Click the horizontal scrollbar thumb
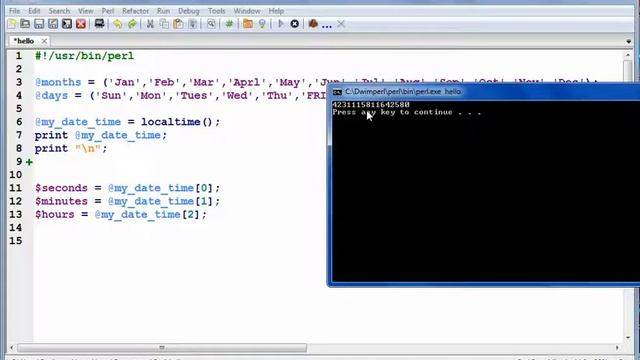 point(162,348)
